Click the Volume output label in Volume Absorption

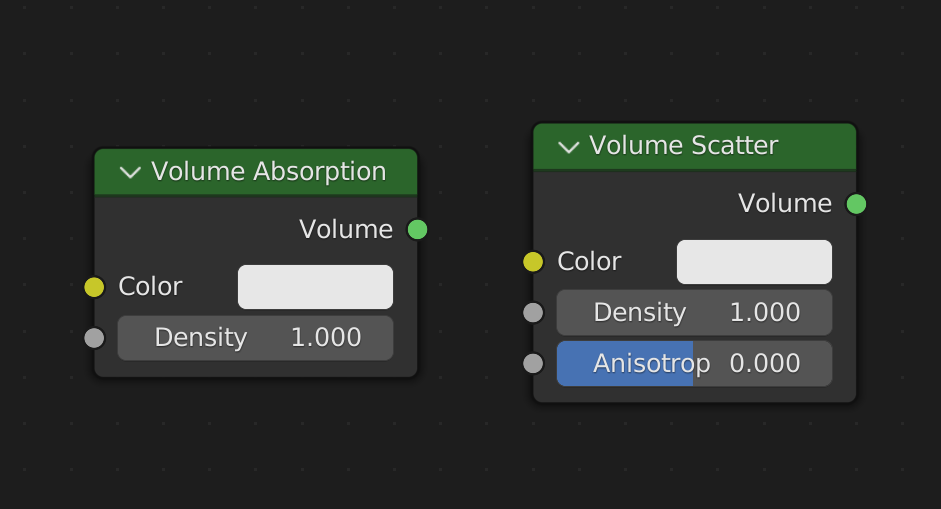[x=346, y=230]
